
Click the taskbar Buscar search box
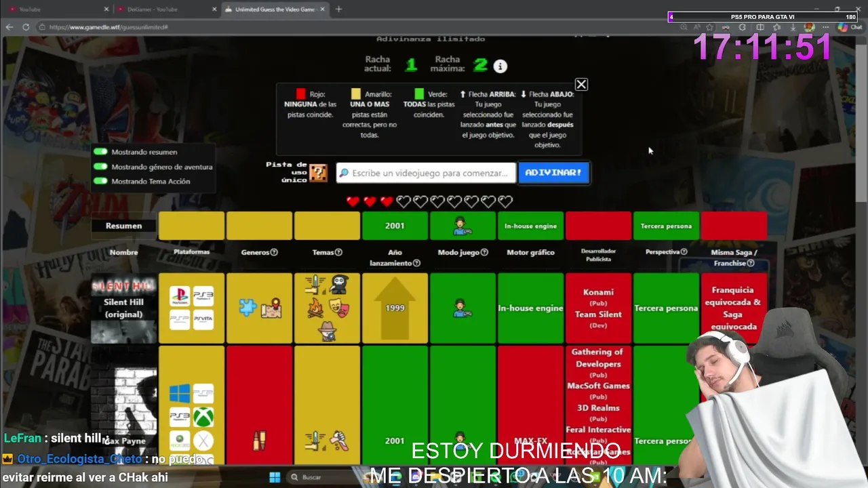pos(325,477)
